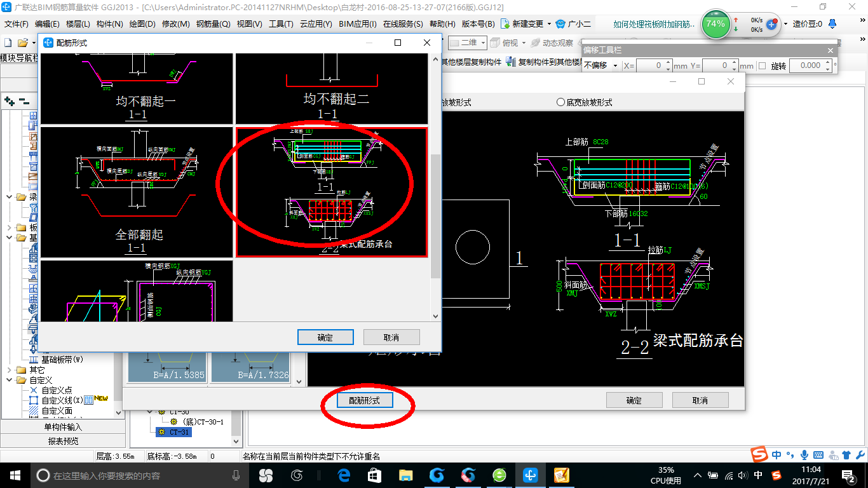Open 绘图(D) menu
This screenshot has height=488, width=868.
point(142,24)
